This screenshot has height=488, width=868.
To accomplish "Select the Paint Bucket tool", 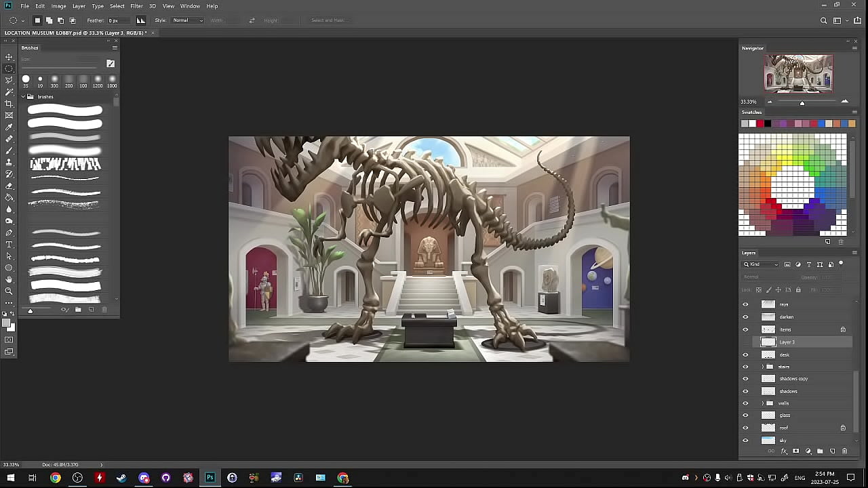I will coord(9,197).
